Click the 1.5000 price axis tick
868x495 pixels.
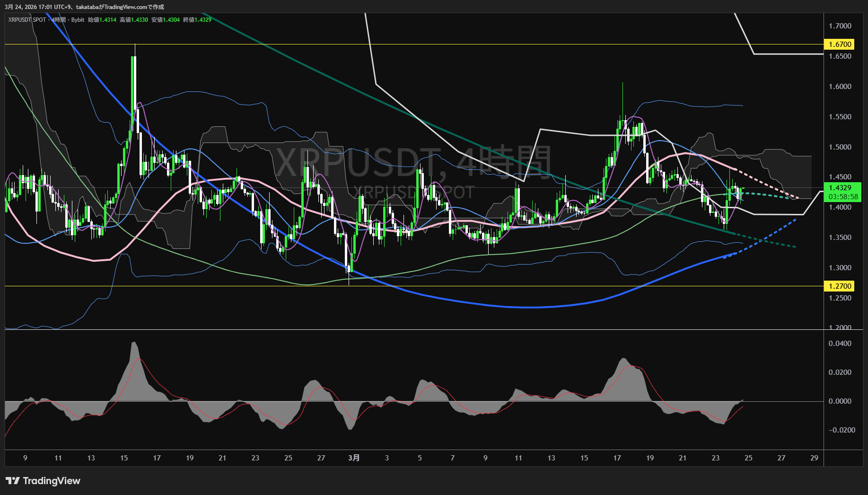(840, 147)
